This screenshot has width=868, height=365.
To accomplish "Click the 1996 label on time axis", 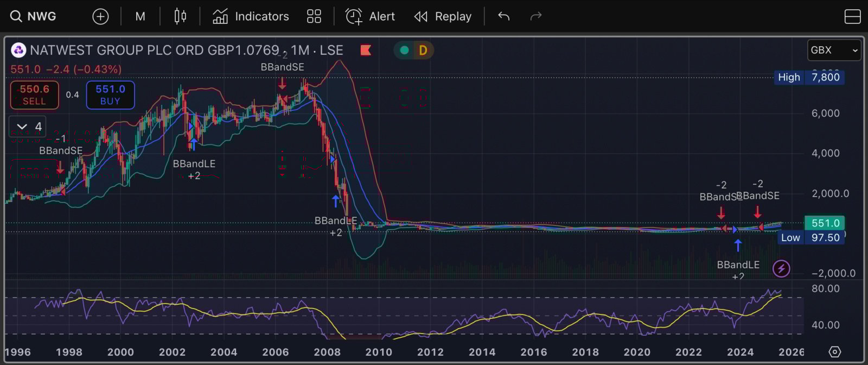I will pos(17,352).
